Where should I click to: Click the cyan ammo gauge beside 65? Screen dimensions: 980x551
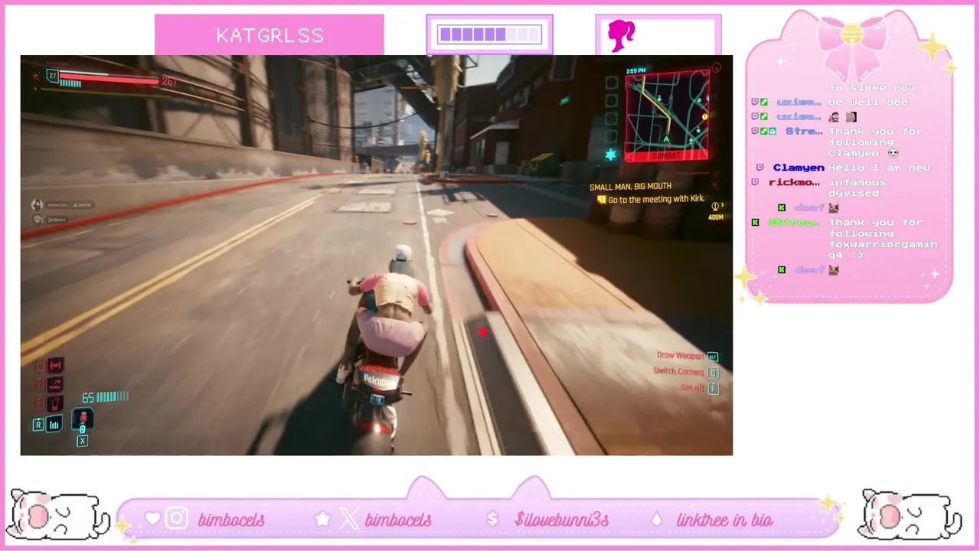[x=112, y=396]
